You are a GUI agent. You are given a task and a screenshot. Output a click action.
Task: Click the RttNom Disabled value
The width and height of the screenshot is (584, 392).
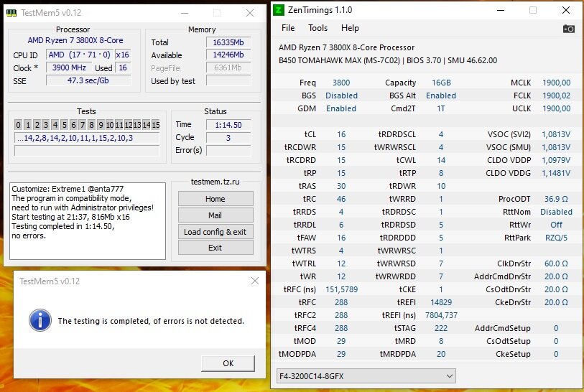tap(556, 212)
